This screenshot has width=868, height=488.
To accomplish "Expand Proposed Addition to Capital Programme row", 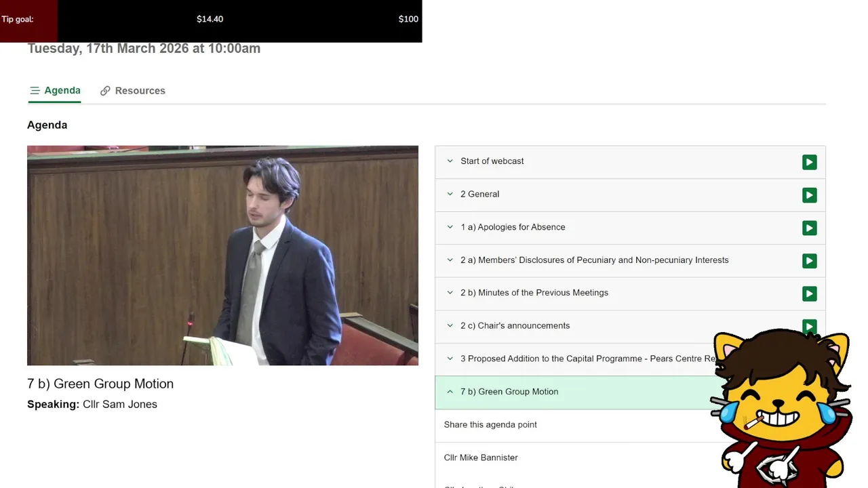I will 450,359.
